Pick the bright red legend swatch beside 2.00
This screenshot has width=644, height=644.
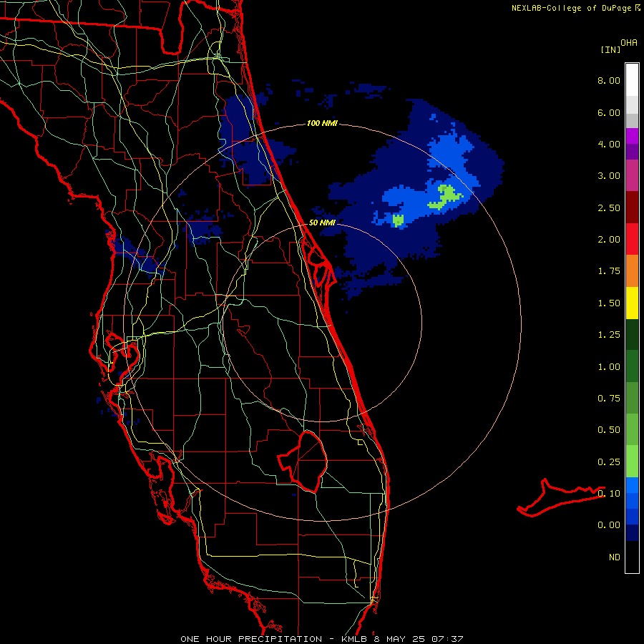coord(632,239)
